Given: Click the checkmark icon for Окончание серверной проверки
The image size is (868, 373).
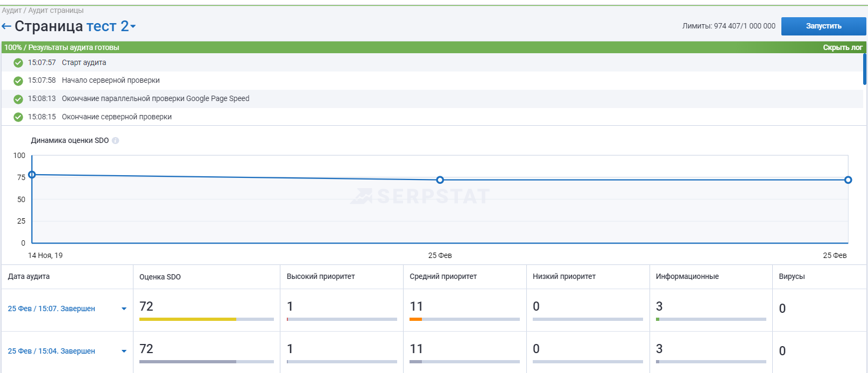Looking at the screenshot, I should (18, 117).
